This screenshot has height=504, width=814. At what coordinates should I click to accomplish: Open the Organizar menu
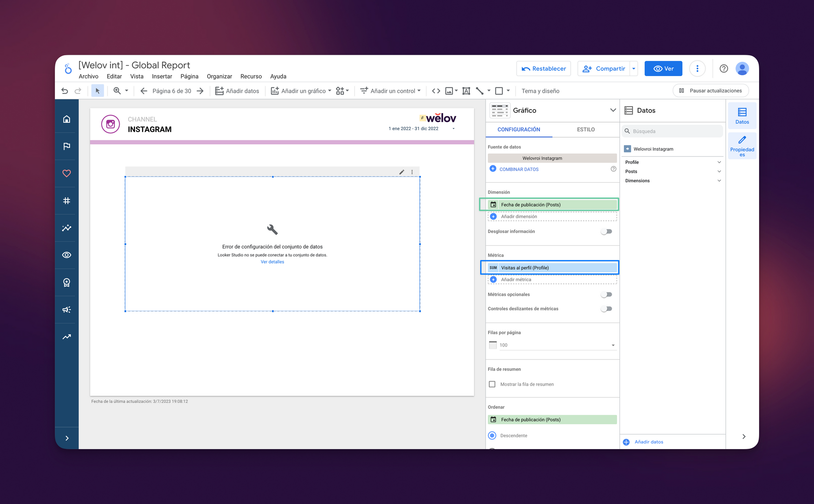pyautogui.click(x=219, y=76)
